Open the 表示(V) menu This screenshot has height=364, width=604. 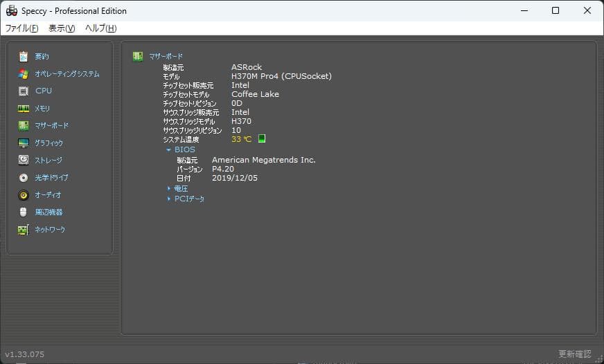point(62,28)
